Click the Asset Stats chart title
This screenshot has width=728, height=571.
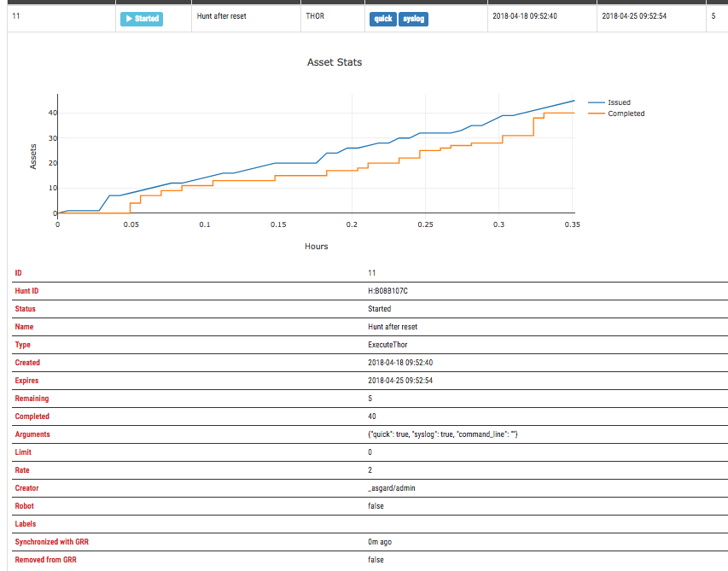[x=334, y=62]
